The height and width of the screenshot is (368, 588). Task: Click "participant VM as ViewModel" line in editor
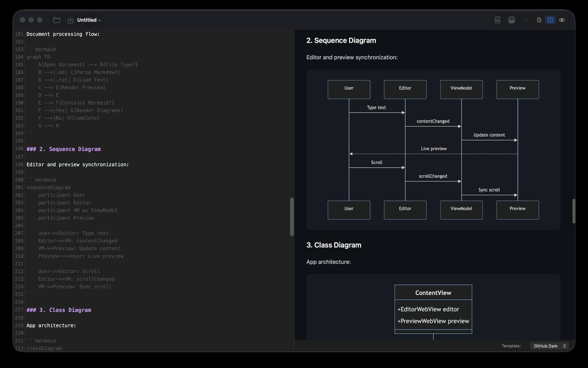(x=78, y=210)
